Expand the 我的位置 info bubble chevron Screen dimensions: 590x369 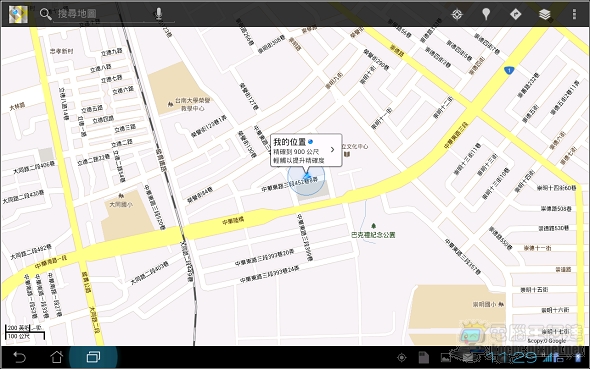(x=332, y=150)
